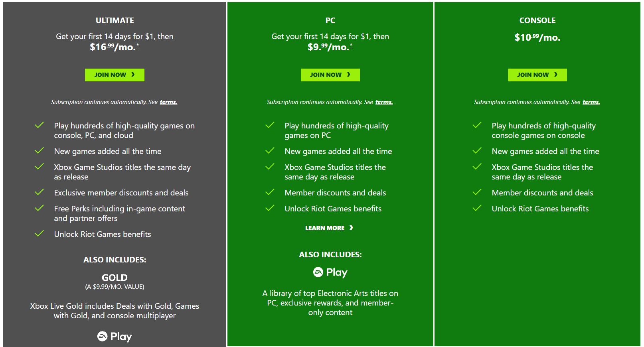Click the EA Play logo in the Ultimate column
This screenshot has width=644, height=347.
pyautogui.click(x=115, y=337)
